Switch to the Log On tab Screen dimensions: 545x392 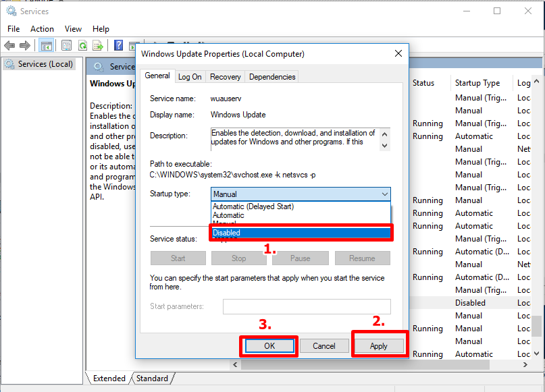tap(190, 77)
